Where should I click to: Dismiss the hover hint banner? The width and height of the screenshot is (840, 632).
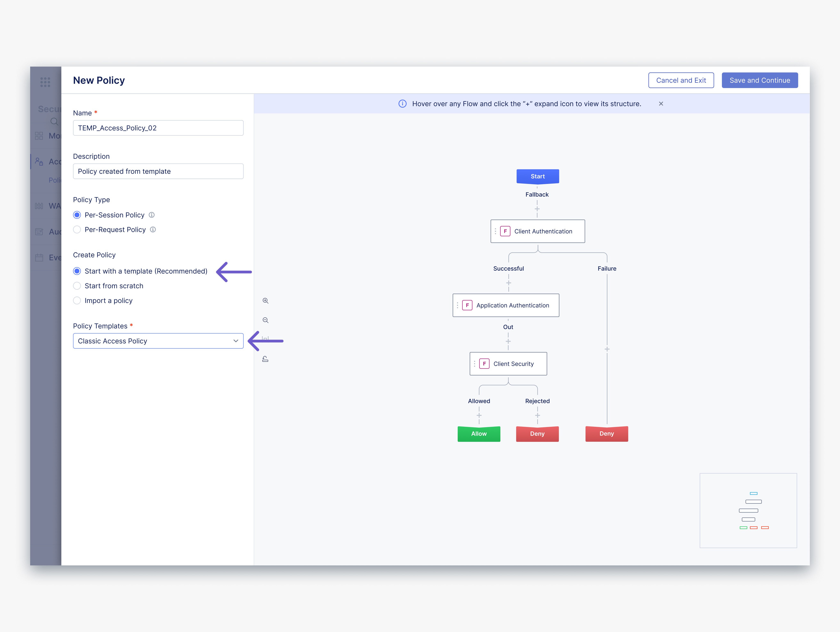(661, 104)
